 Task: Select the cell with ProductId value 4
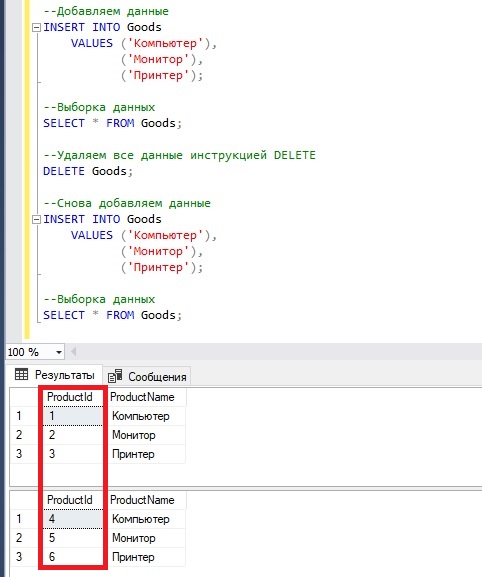pyautogui.click(x=73, y=519)
